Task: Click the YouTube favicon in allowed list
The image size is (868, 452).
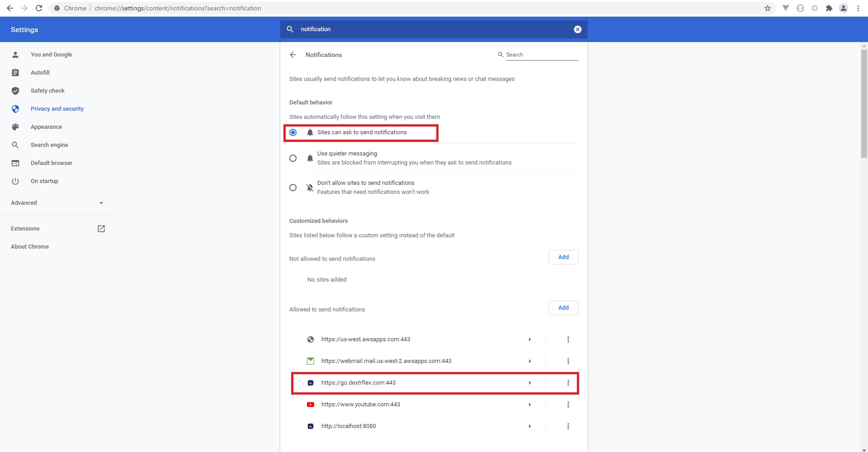Action: pos(311,405)
